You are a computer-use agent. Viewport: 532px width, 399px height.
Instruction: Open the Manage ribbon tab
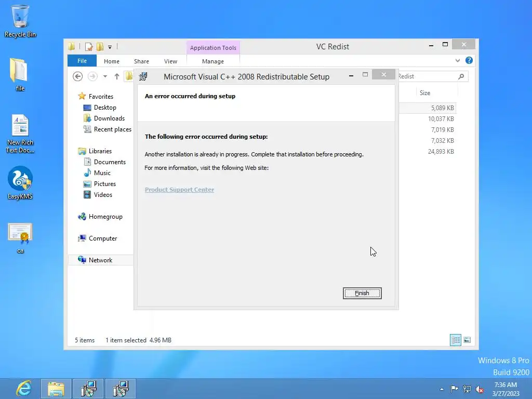point(212,61)
